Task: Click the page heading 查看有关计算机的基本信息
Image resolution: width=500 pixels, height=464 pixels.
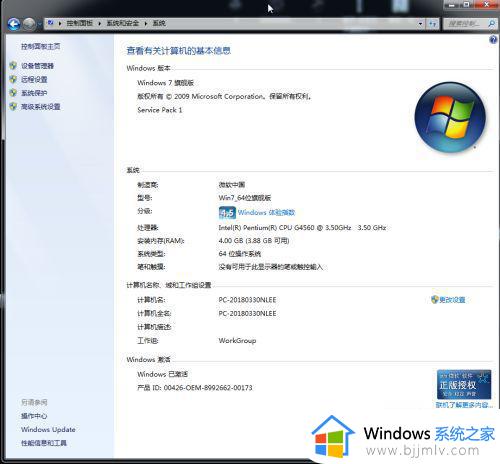Action: click(x=179, y=51)
